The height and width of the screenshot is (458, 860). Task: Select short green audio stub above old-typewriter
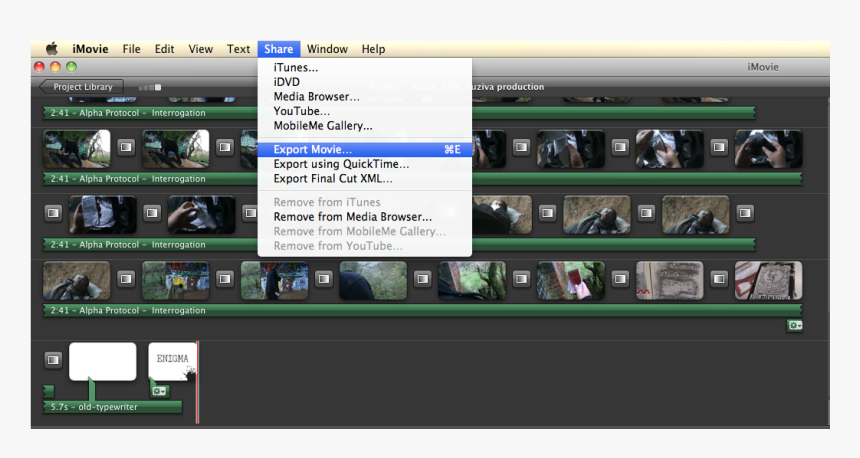click(x=49, y=391)
